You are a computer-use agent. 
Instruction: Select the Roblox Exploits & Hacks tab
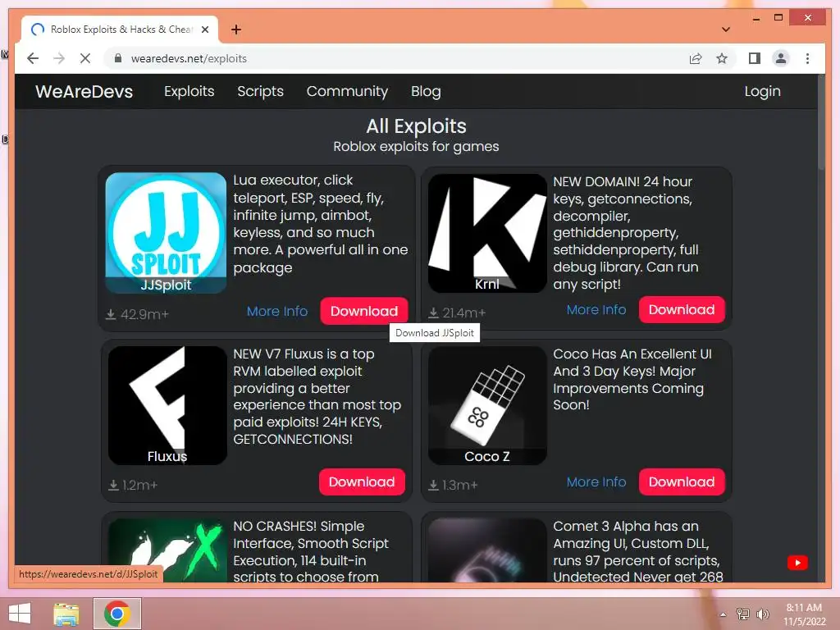click(x=120, y=30)
